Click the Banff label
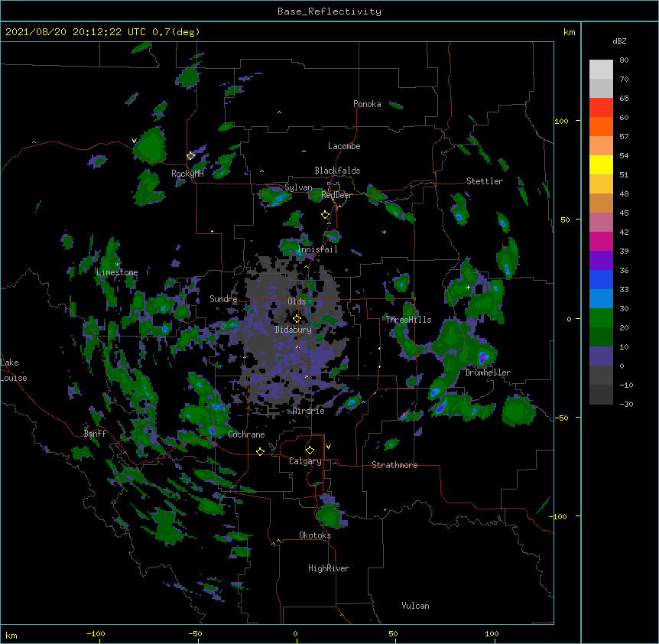This screenshot has width=659, height=644. coord(95,434)
